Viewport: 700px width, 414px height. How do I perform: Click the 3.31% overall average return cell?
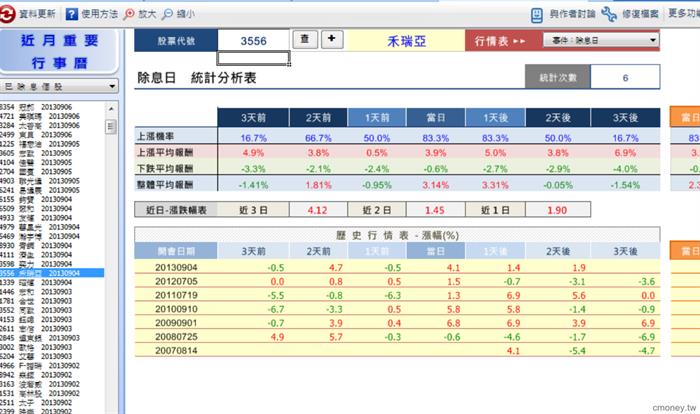tap(495, 184)
